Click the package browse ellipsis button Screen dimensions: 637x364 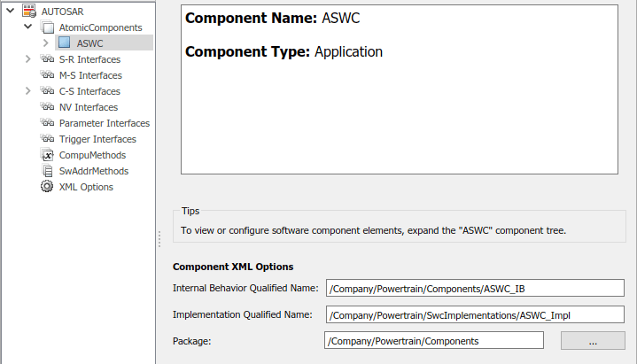(593, 341)
